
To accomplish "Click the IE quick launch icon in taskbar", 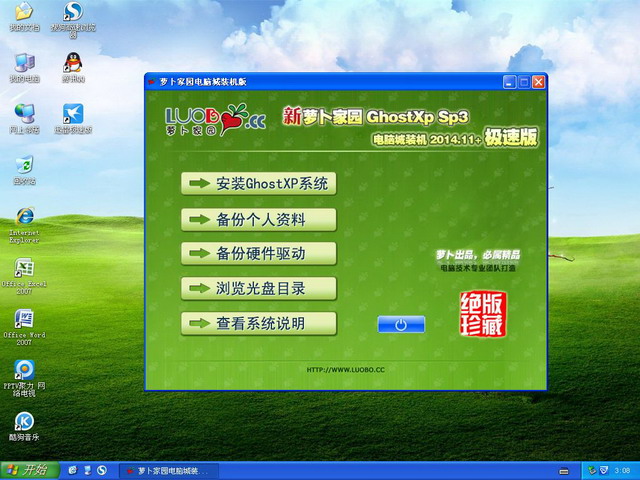I will coord(73,471).
